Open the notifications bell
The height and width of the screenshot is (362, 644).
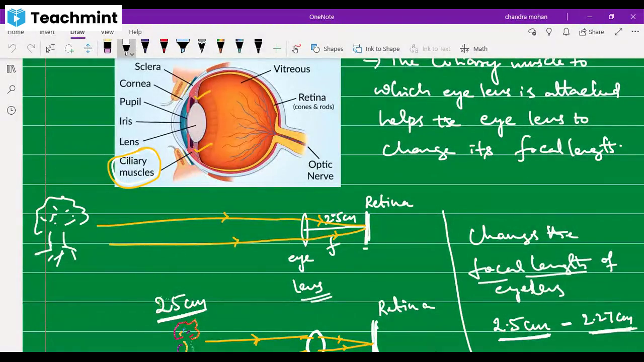point(566,32)
